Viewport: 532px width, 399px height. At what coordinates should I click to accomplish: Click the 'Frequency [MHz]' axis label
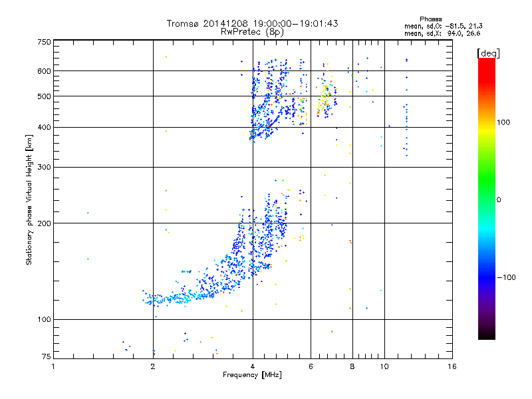pos(252,375)
